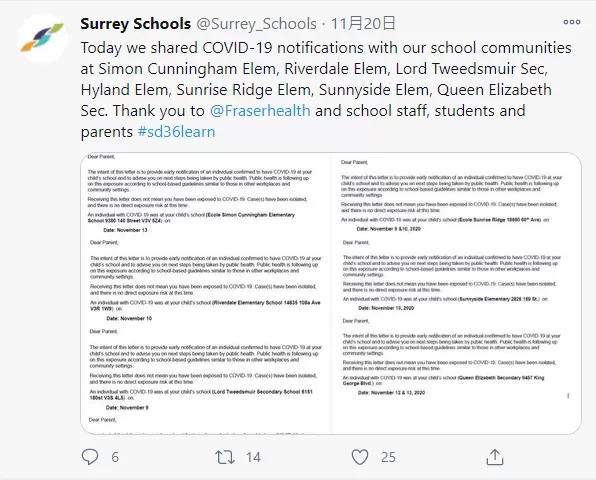Open the three-dot more options menu
The image size is (596, 480).
click(572, 22)
